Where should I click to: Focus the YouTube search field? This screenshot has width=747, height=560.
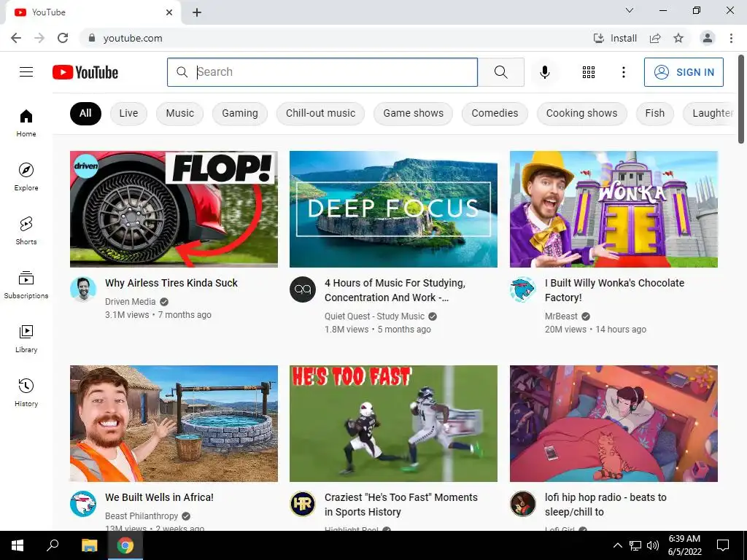(x=322, y=72)
